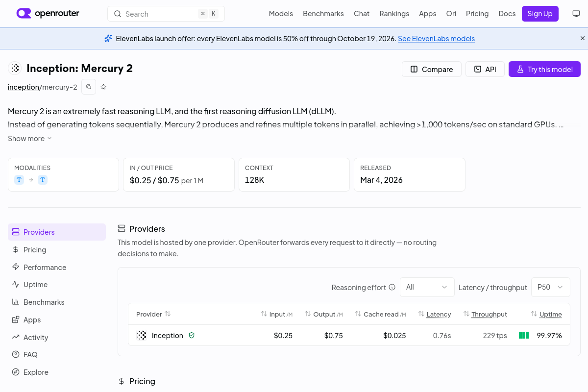The image size is (588, 392).
Task: Click the Inception Mercury 2 model logo
Action: [15, 68]
